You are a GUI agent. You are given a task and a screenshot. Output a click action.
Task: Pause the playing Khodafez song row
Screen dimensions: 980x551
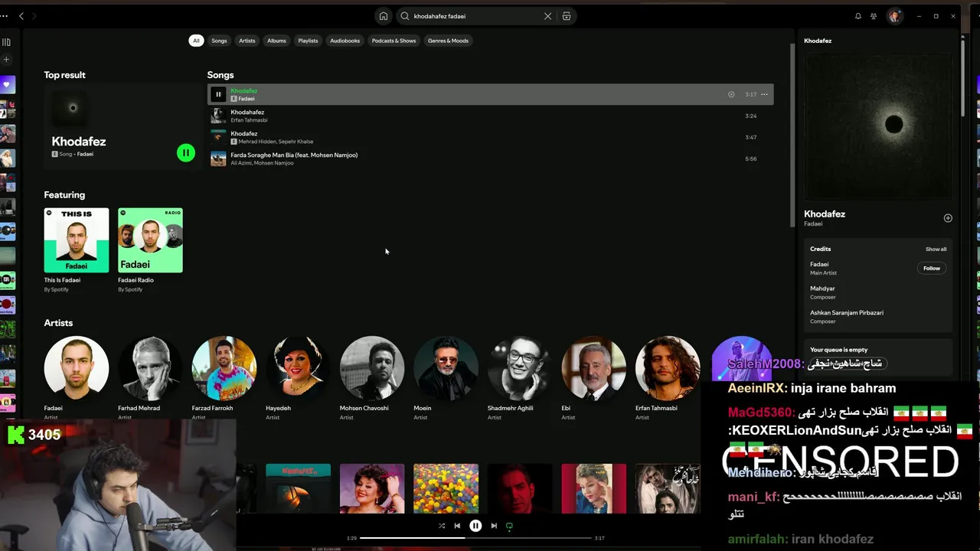pos(218,94)
